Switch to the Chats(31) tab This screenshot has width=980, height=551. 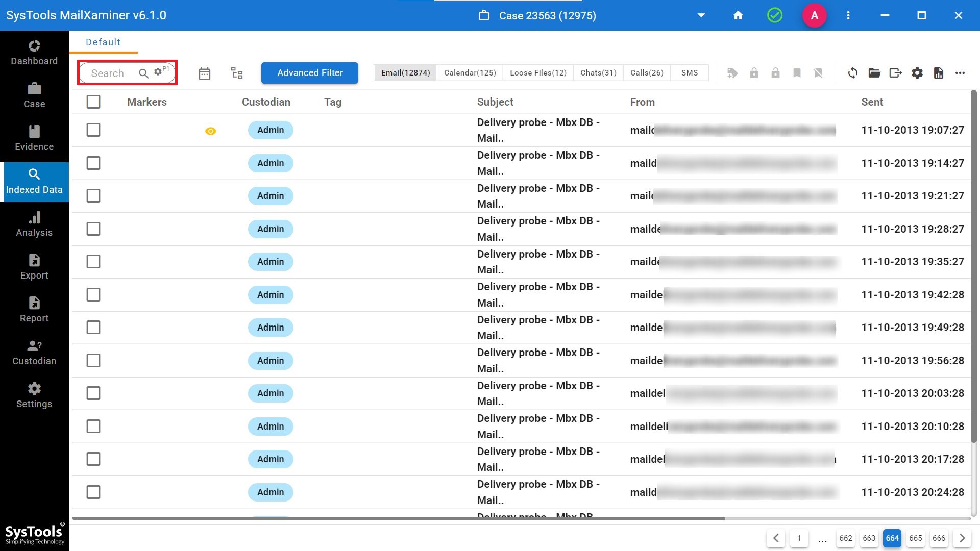pyautogui.click(x=598, y=73)
